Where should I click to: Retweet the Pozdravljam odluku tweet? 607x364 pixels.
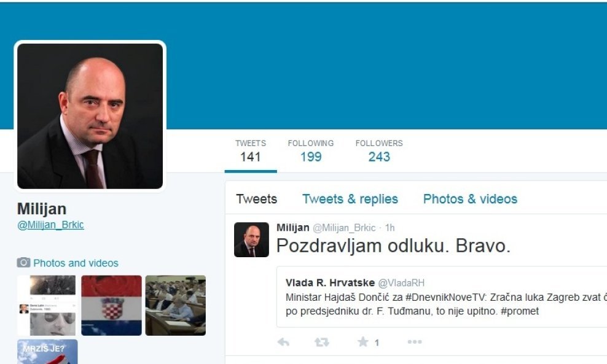(322, 342)
